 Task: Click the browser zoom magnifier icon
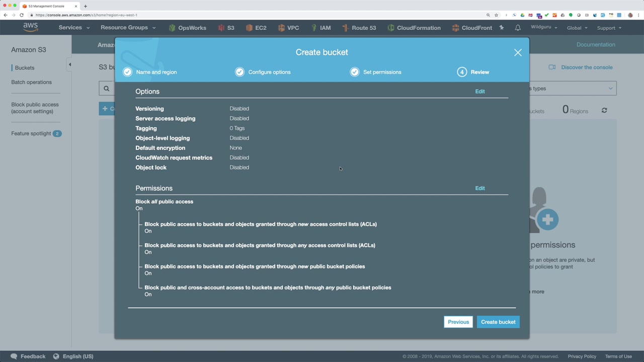488,15
